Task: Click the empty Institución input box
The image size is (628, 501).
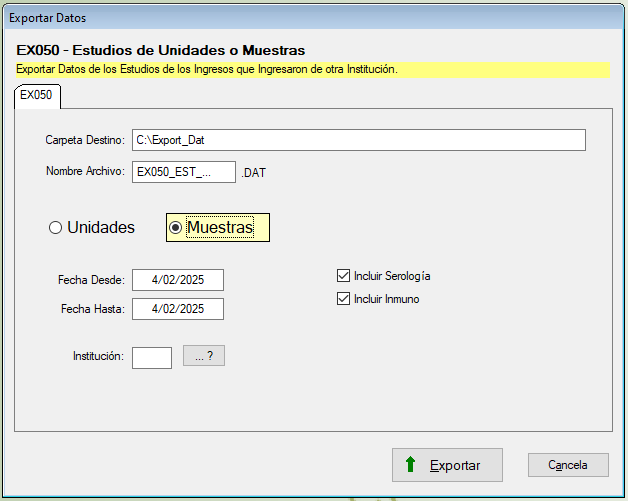Action: (152, 357)
